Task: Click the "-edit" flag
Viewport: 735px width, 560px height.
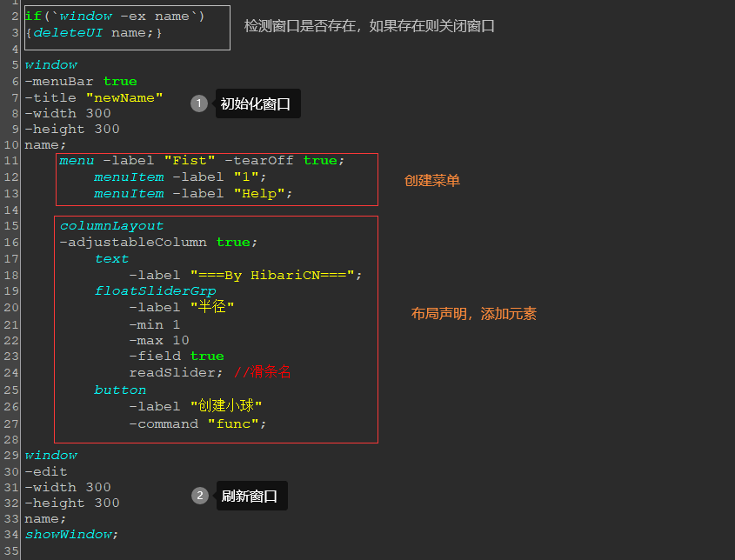Action: (x=46, y=471)
